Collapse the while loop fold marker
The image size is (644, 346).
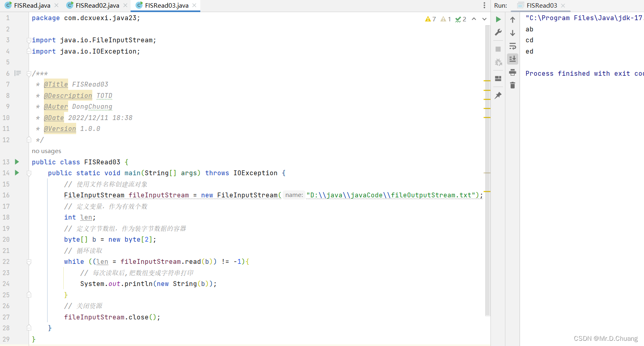click(x=29, y=262)
